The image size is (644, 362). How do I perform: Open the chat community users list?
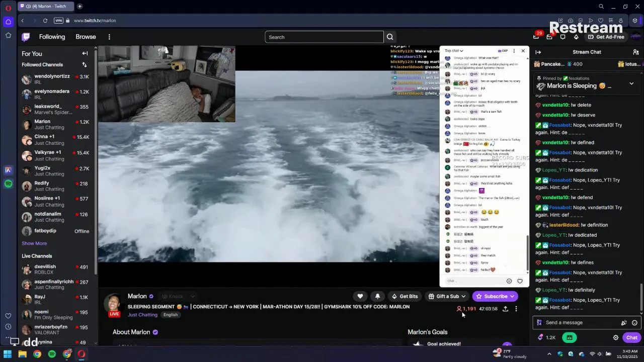pos(636,52)
